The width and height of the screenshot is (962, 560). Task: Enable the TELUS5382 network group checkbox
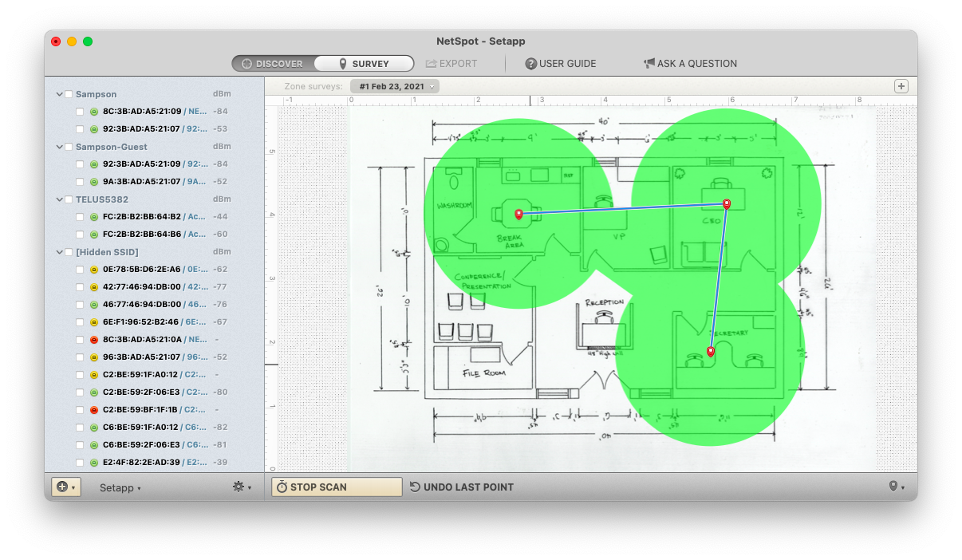[x=69, y=199]
